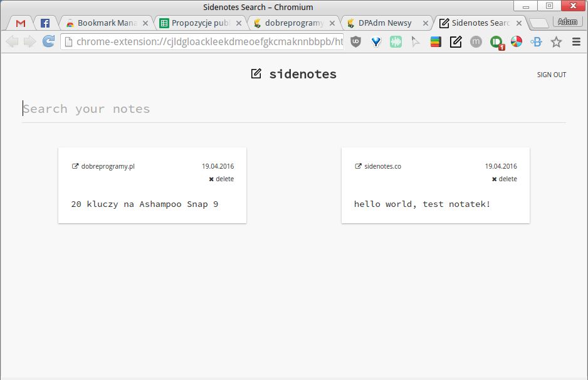Open the pie chart extension icon
This screenshot has width=588, height=380.
click(x=517, y=41)
